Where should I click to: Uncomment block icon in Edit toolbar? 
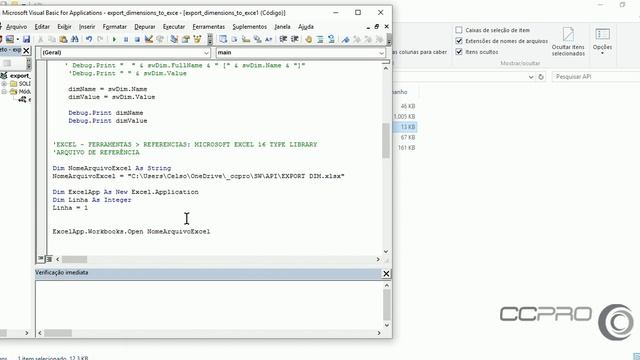[331, 39]
